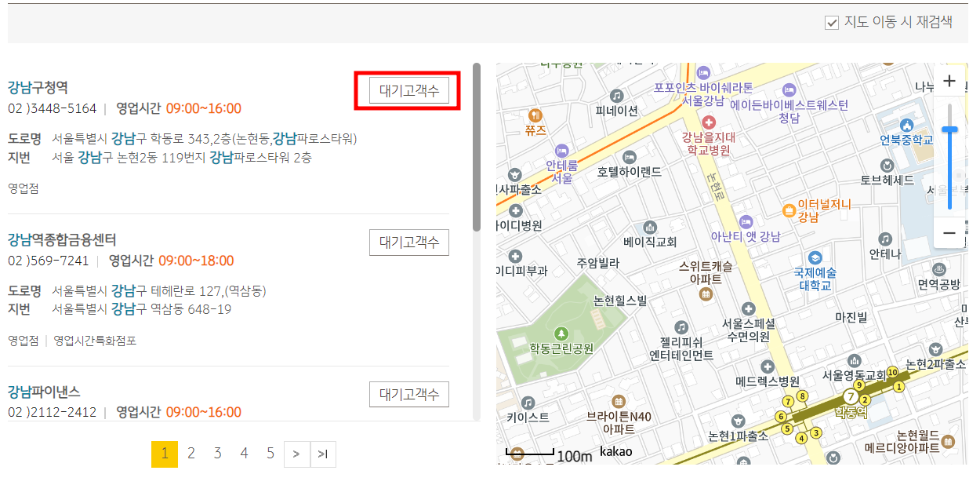Select the 논현2파출소 police icon

[935, 349]
